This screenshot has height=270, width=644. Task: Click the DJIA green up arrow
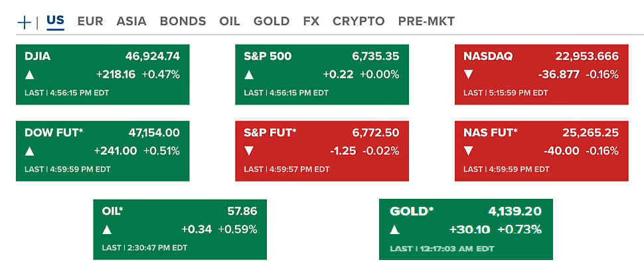[29, 74]
